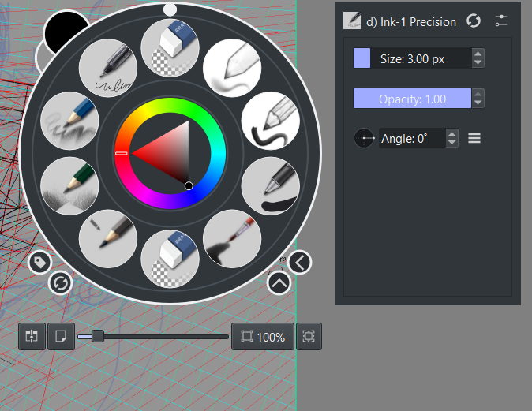Click the angle dial selector
The height and width of the screenshot is (411, 532).
click(364, 138)
